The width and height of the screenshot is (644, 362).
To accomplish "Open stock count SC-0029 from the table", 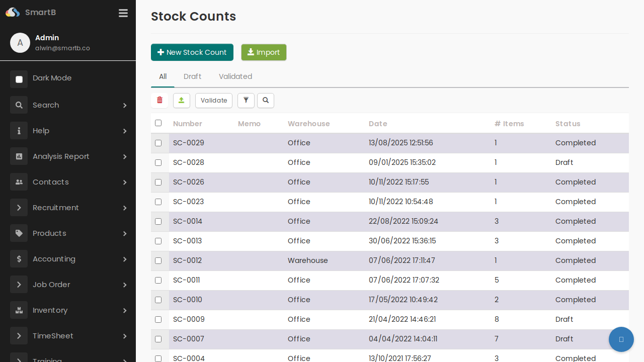I will click(x=189, y=143).
